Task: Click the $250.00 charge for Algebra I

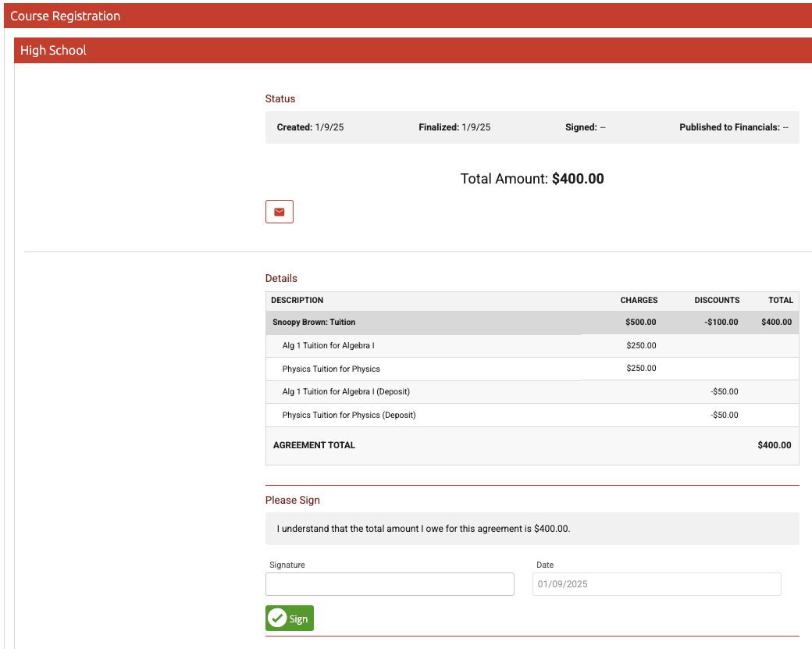Action: pos(641,345)
